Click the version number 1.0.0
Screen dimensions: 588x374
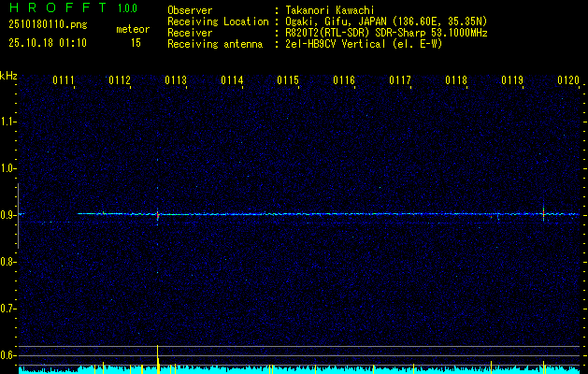click(127, 8)
